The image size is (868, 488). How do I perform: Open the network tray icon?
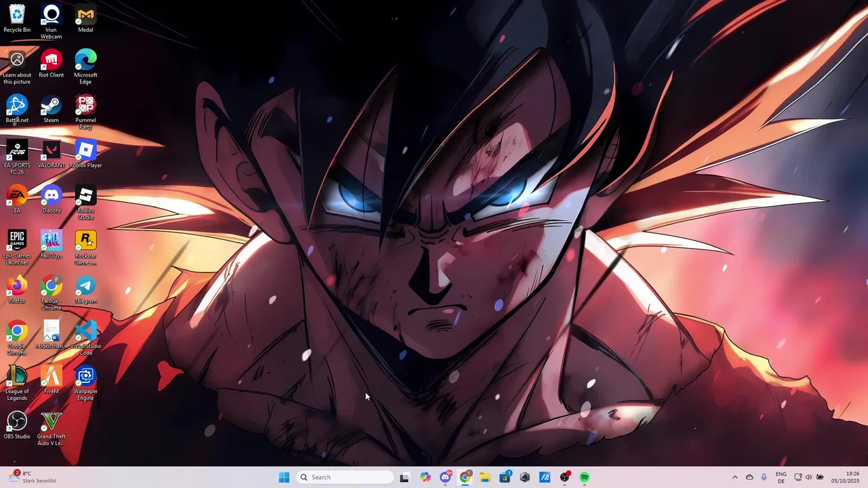pos(798,477)
